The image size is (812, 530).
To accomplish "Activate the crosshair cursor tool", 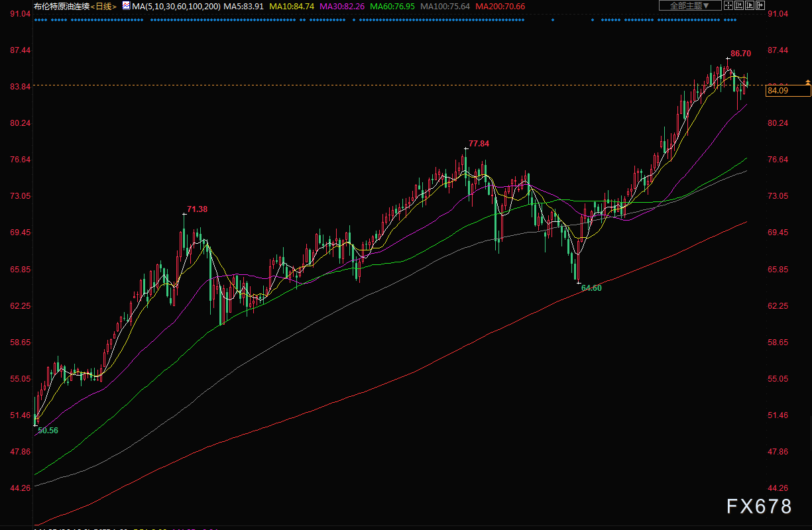I will pos(728,5).
